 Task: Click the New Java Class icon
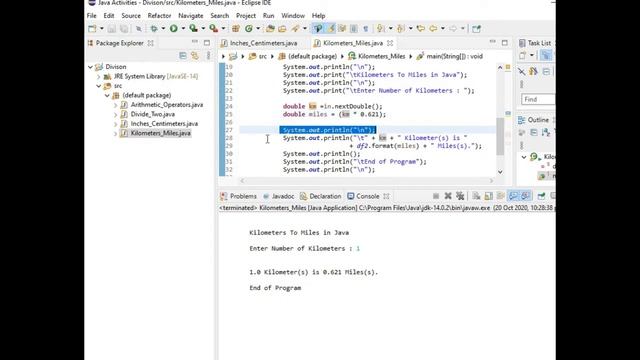(249, 29)
